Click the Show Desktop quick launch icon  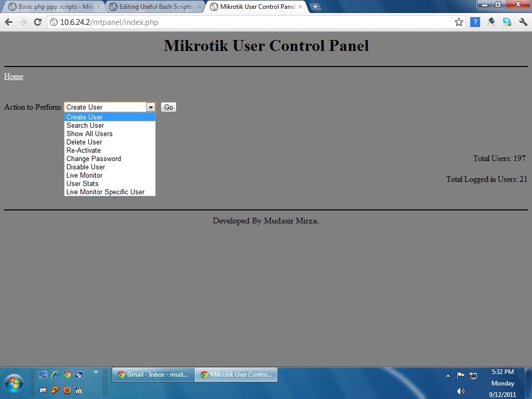(43, 375)
